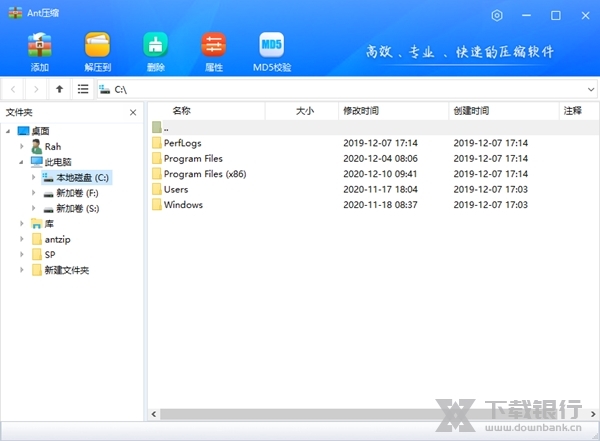Select 新加卷 (S:) drive
Viewport: 600px width, 441px height.
tap(71, 209)
